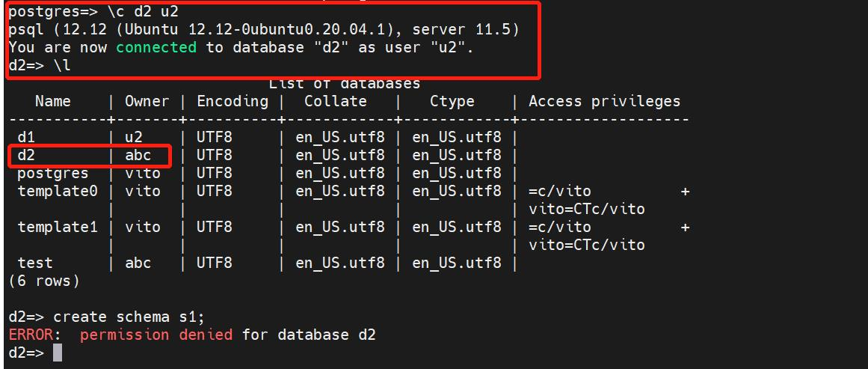Click the '(6 rows)' summary text
The image size is (868, 369).
[x=44, y=281]
